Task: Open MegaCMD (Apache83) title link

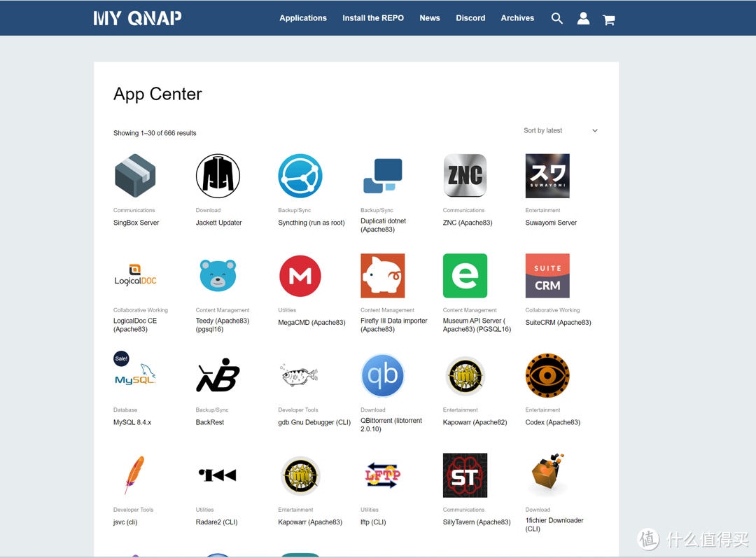Action: tap(311, 323)
